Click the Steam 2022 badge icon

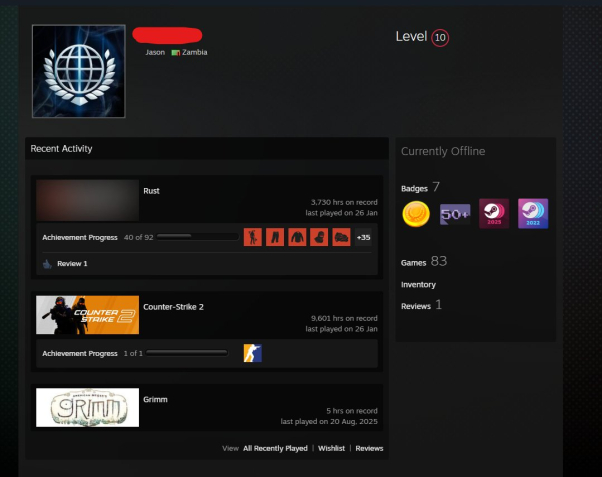coord(533,214)
